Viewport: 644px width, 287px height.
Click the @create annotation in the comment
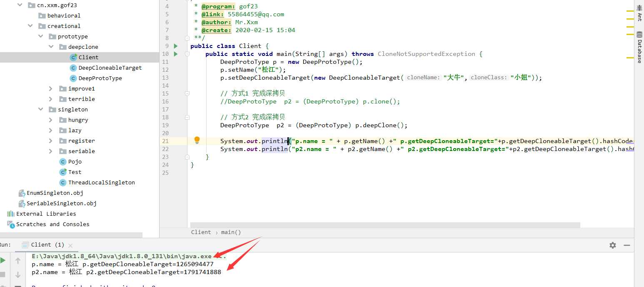click(216, 30)
